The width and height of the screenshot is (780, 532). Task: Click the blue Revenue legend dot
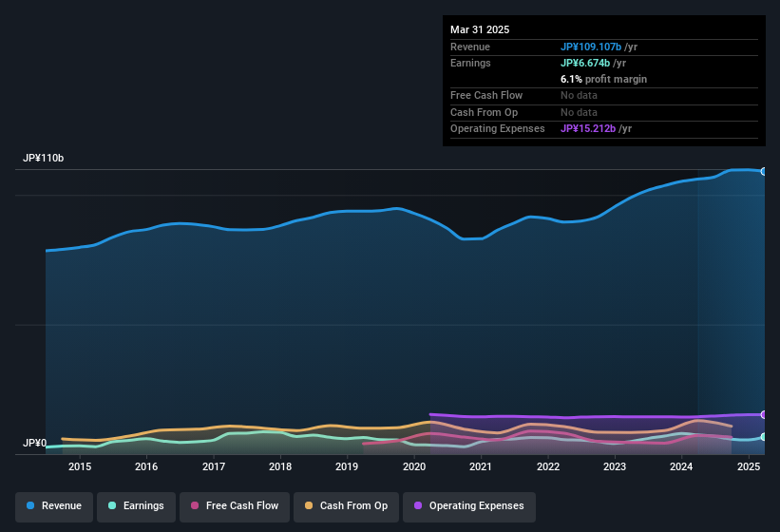[x=30, y=505]
